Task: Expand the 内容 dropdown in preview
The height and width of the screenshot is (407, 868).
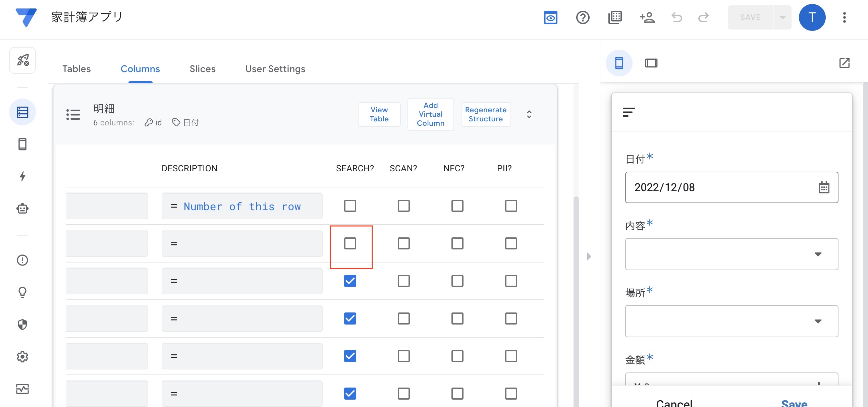Action: pos(731,254)
